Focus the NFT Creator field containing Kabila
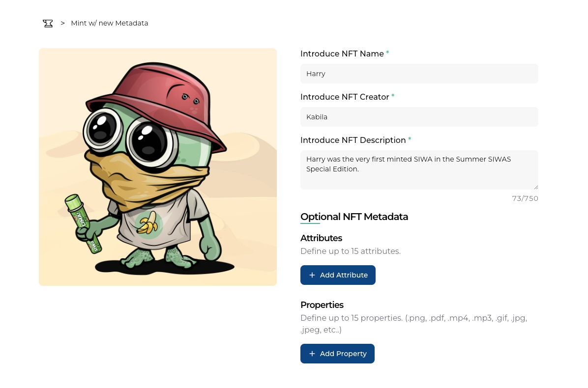Viewport: 588px width, 388px height. [419, 117]
